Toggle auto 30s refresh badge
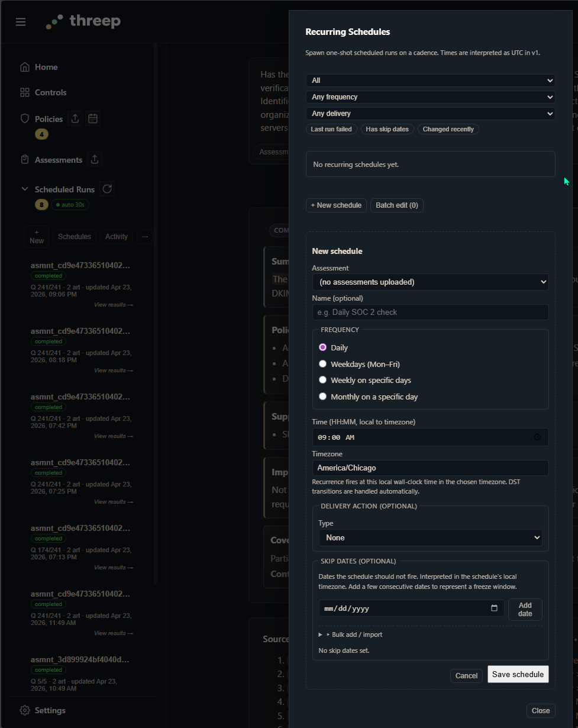The image size is (578, 728). pos(70,205)
